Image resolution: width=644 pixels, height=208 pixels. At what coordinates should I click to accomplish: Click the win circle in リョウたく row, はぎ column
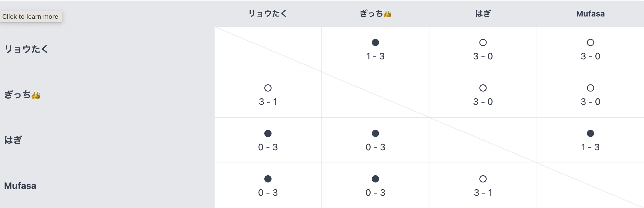pyautogui.click(x=483, y=43)
